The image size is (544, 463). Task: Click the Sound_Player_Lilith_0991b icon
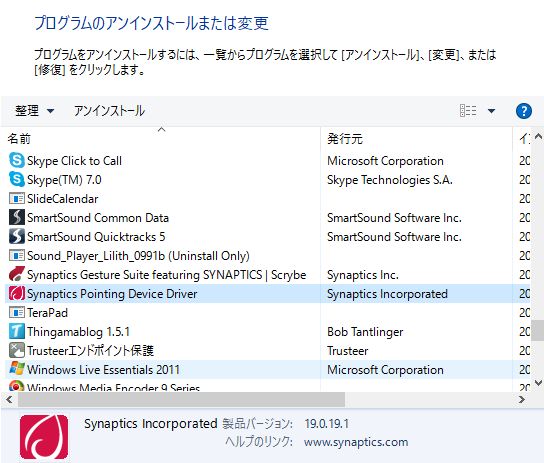tap(16, 256)
